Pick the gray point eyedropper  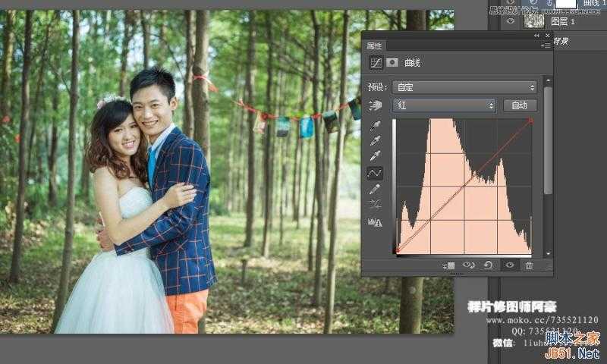[x=375, y=140]
